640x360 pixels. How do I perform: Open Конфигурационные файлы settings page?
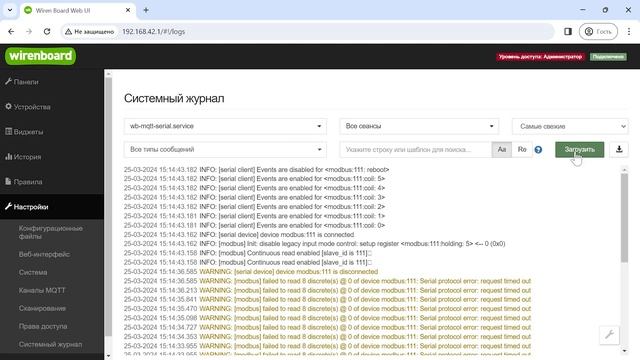pyautogui.click(x=51, y=232)
